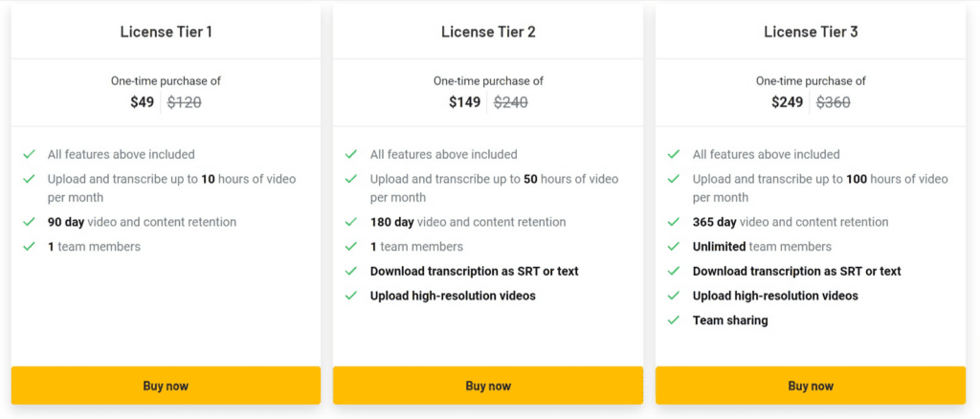Click Buy now for License Tier 2
The width and height of the screenshot is (980, 419).
point(488,386)
